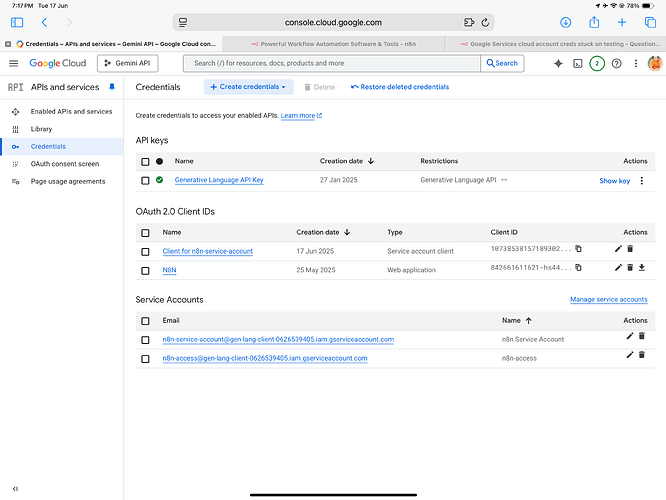Check the N8N OAuth client row
This screenshot has width=666, height=500.
(145, 271)
